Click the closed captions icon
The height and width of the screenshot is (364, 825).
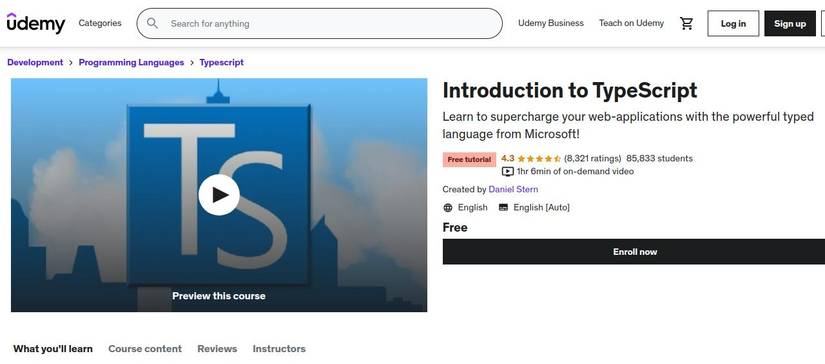tap(504, 207)
